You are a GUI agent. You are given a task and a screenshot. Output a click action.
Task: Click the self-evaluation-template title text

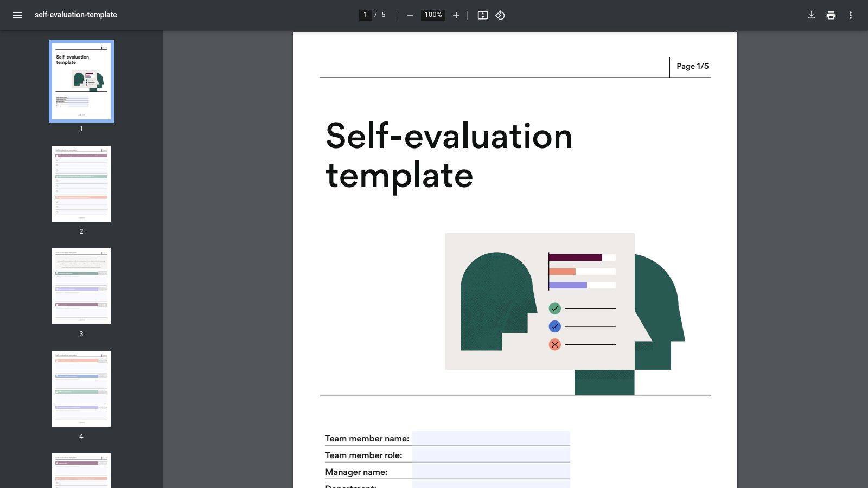(x=75, y=15)
